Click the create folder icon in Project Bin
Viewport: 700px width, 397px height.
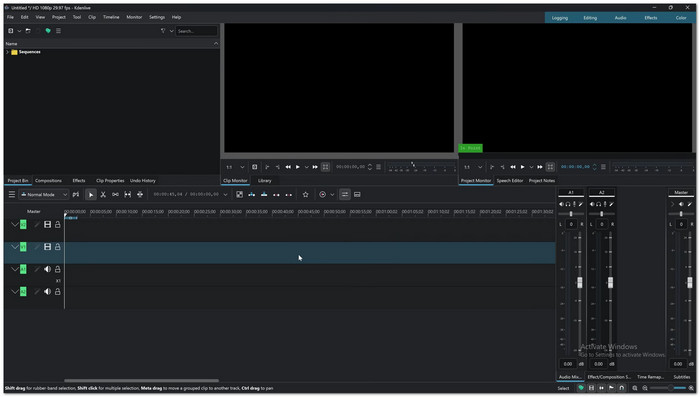point(28,31)
